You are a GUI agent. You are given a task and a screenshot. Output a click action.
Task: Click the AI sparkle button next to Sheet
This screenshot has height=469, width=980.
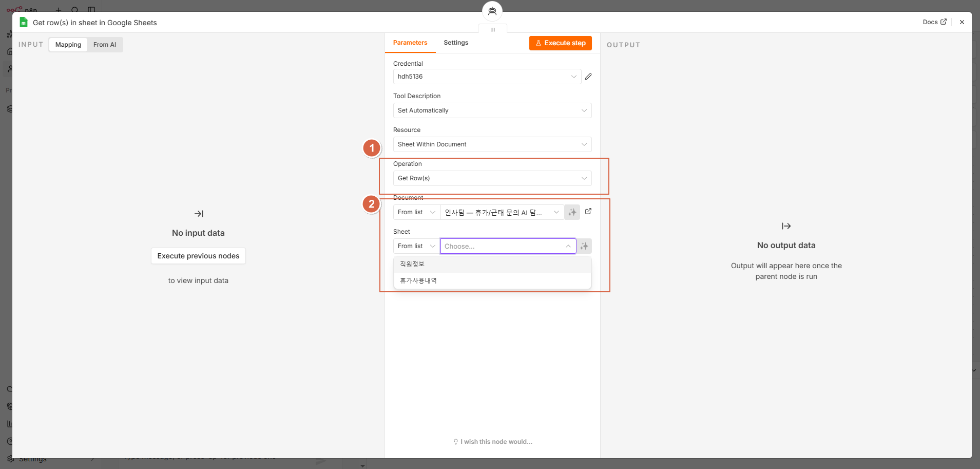[584, 246]
